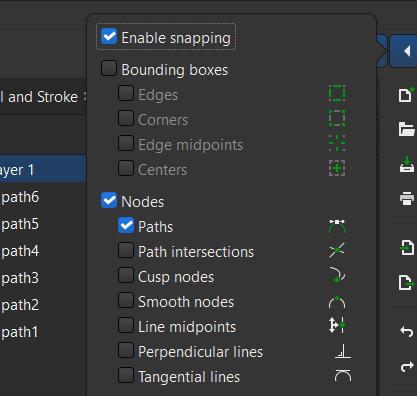The image size is (417, 396).
Task: Click the New document icon
Action: [x=406, y=95]
